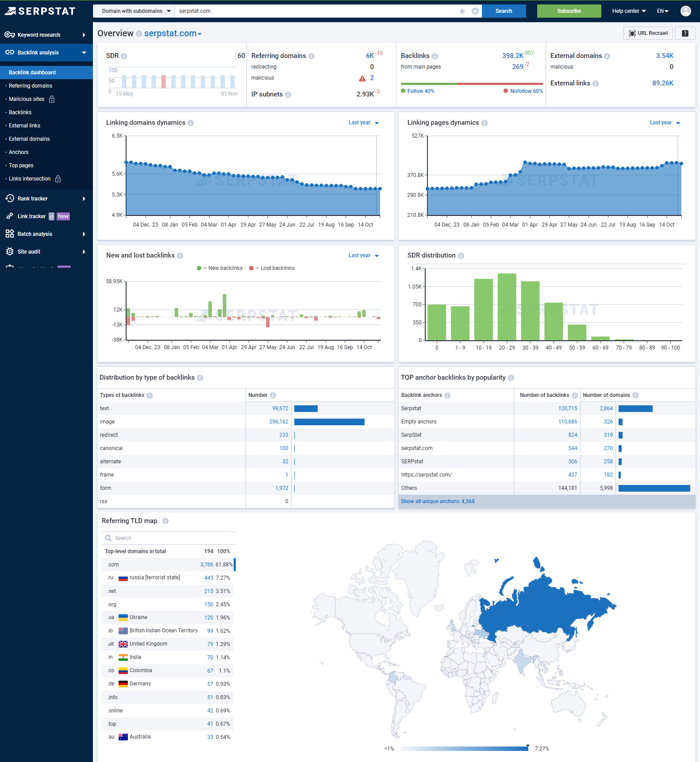Click the TOP anchor backlinks info icon
The height and width of the screenshot is (762, 700).
point(511,378)
